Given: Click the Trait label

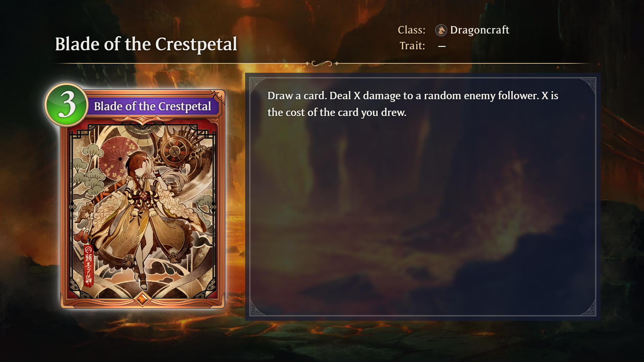Looking at the screenshot, I should [x=412, y=46].
